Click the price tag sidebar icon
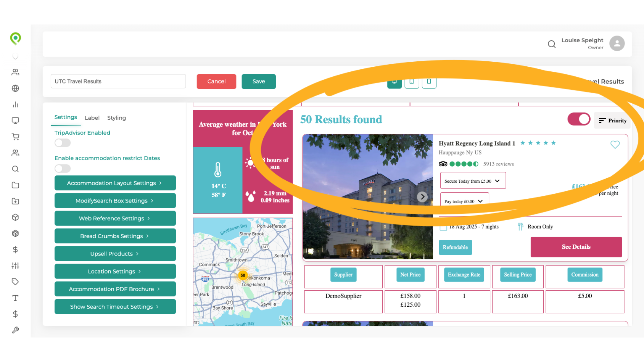The width and height of the screenshot is (644, 362). (15, 282)
